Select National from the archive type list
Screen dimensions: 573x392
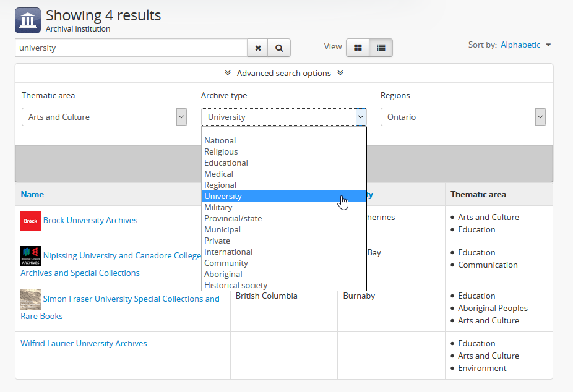(x=220, y=140)
